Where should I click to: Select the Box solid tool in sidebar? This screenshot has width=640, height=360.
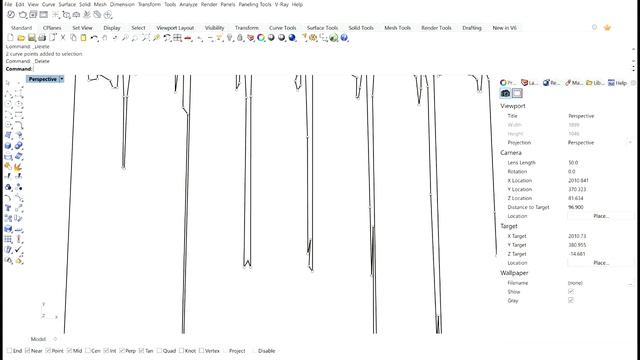point(8,146)
